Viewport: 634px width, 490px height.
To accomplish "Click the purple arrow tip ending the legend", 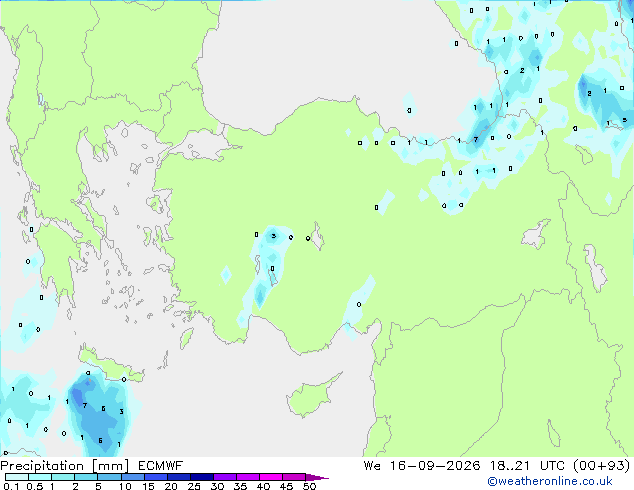I will point(317,477).
